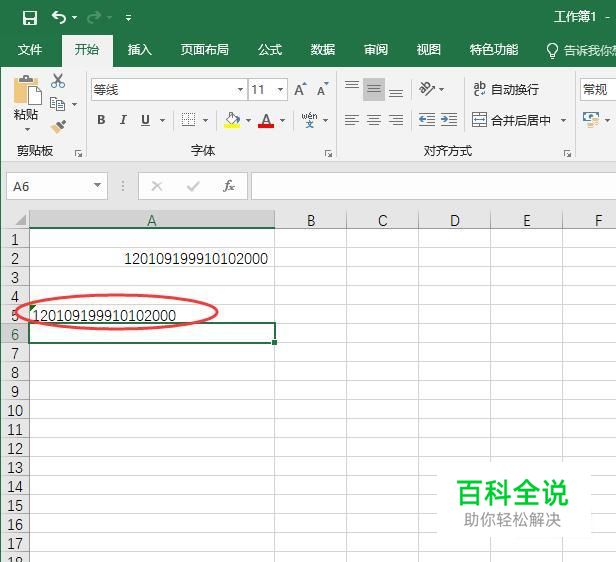Increase font size with large A
The width and height of the screenshot is (616, 562).
coord(301,90)
